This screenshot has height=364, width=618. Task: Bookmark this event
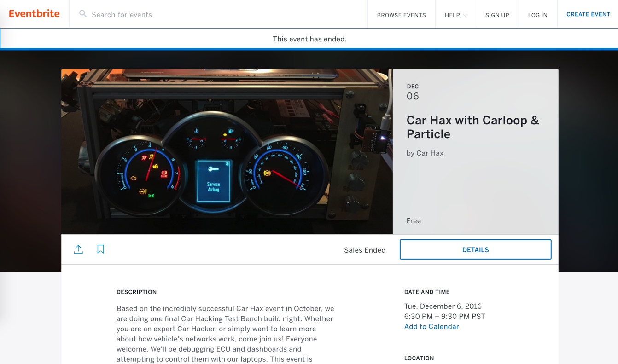pos(100,249)
